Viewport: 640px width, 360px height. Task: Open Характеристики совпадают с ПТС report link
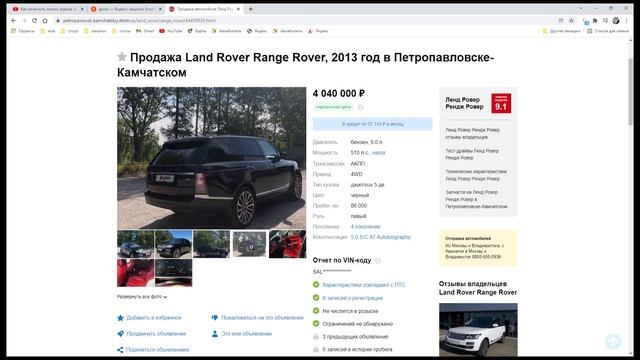pyautogui.click(x=364, y=285)
